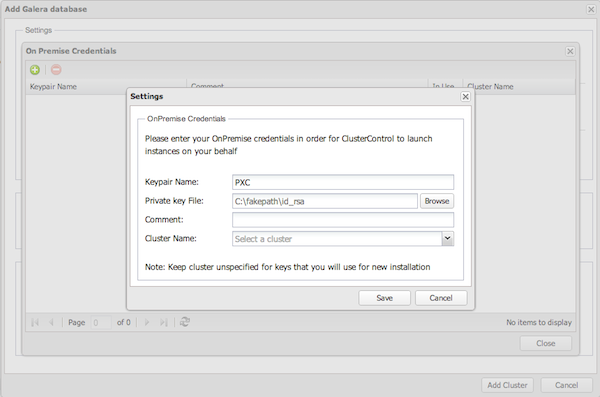
Task: Add a new keypair with green plus icon
Action: point(35,70)
